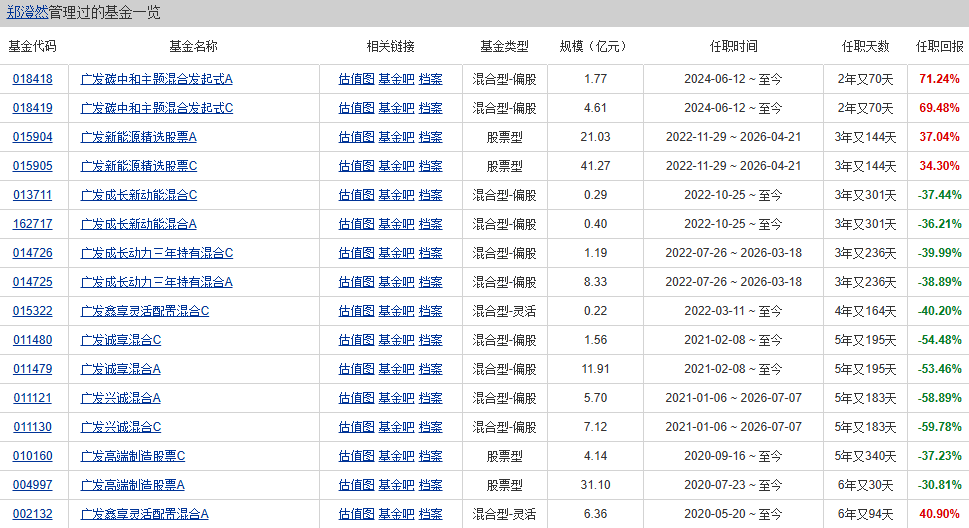Open 基金吧 for fund 018418
This screenshot has width=969, height=528.
(x=396, y=79)
